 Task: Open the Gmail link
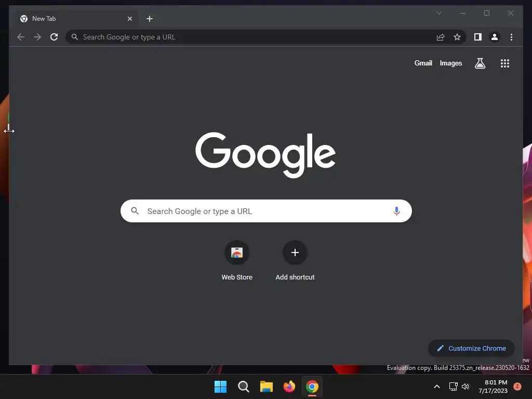(423, 63)
